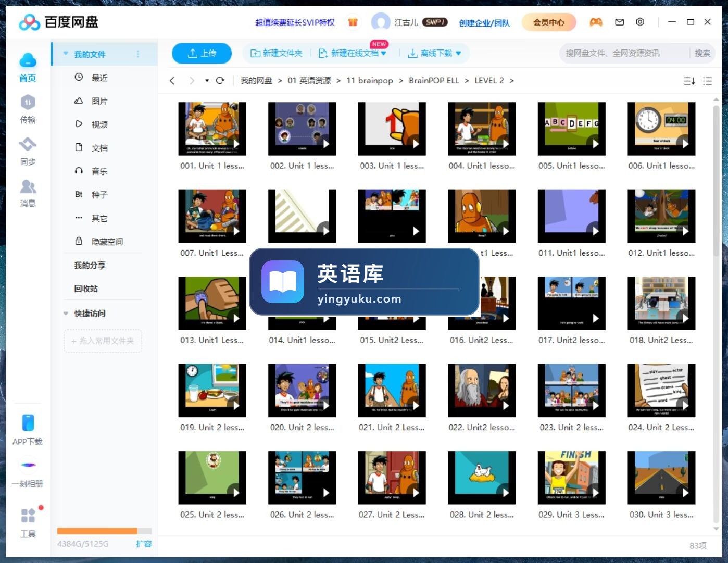The width and height of the screenshot is (728, 563).
Task: Open the 同步 sync icon
Action: [x=28, y=144]
